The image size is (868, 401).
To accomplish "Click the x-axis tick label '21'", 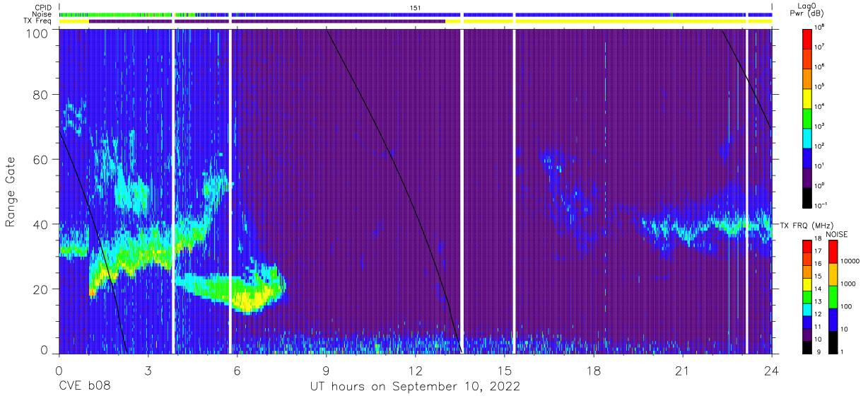I will pos(682,371).
